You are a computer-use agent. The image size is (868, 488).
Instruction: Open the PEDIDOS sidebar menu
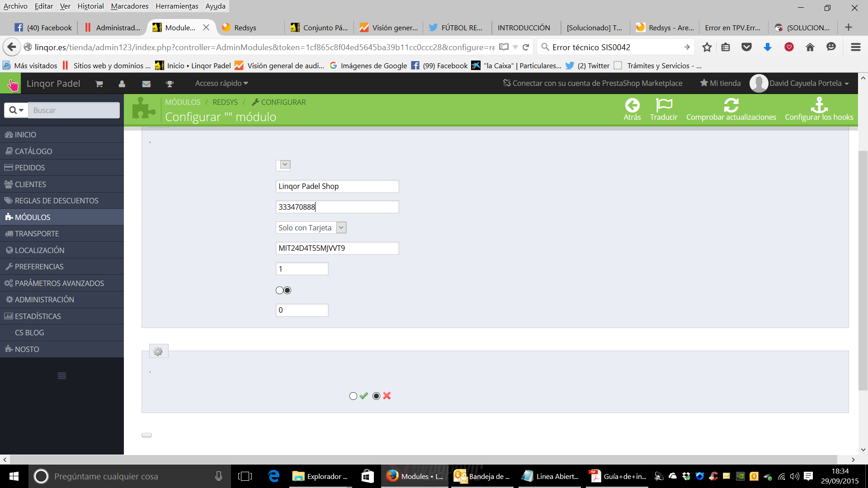[x=30, y=168]
